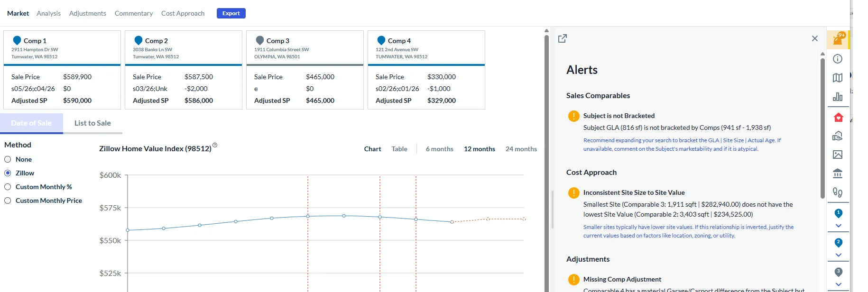The height and width of the screenshot is (292, 868).
Task: Click Comp 4 date code s02/26;c01/26
Action: pyautogui.click(x=397, y=89)
